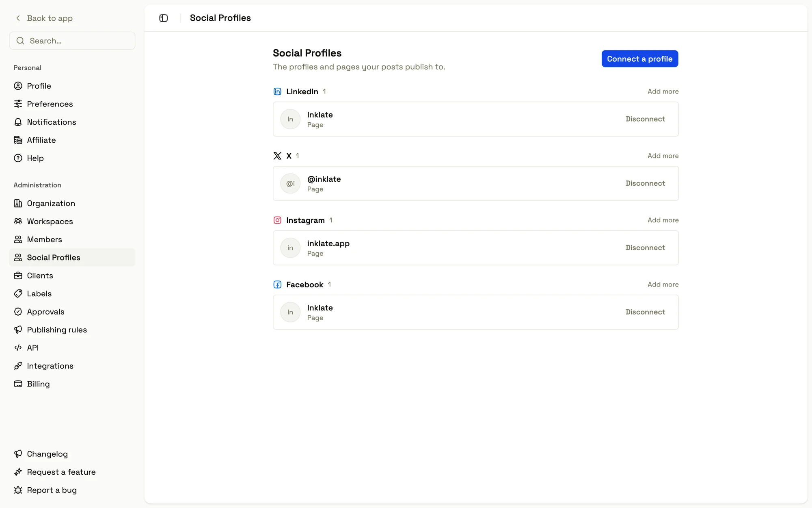Click the Approvals check badge icon
Screen dimensions: 812x508
[x=18, y=312]
